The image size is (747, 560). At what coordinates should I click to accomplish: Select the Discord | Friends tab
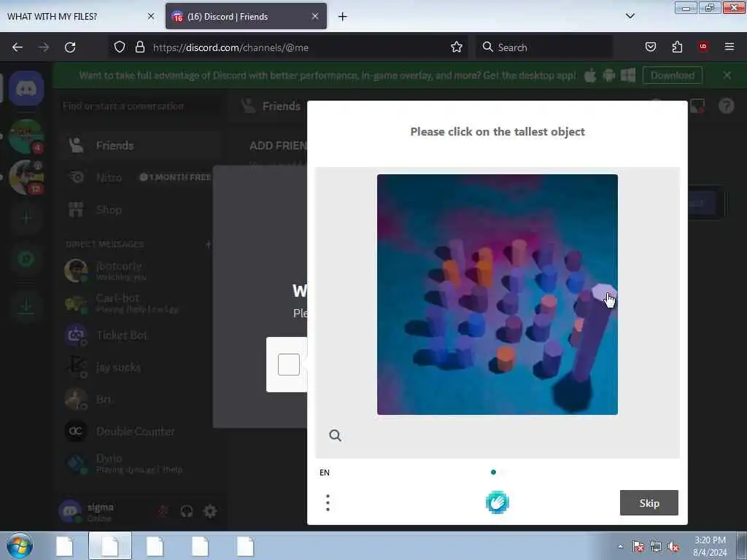pyautogui.click(x=246, y=17)
